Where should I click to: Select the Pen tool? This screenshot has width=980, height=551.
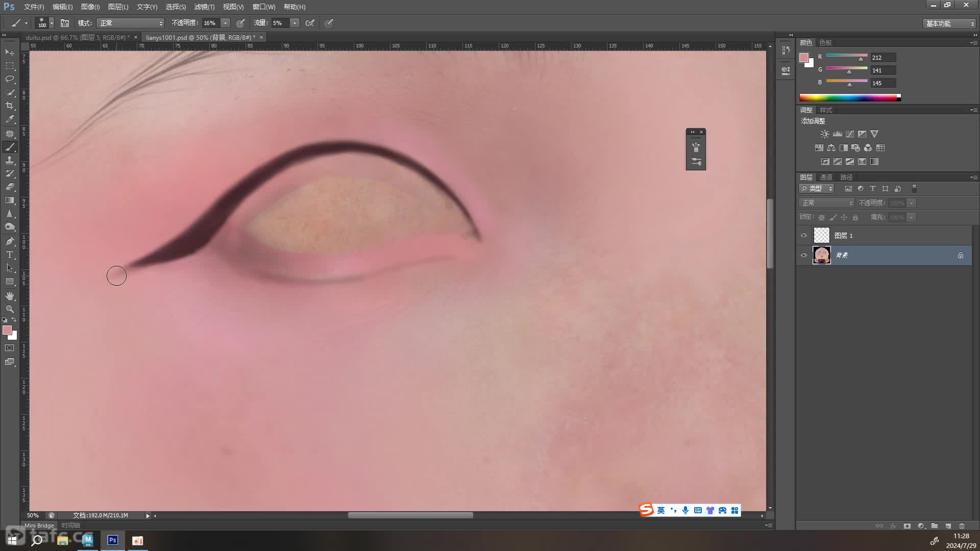point(10,241)
